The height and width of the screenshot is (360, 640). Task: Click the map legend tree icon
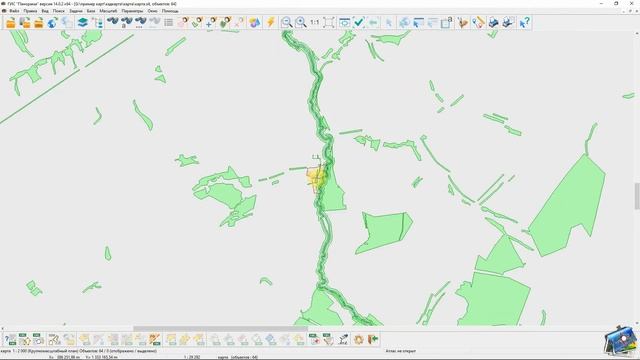coord(97,22)
